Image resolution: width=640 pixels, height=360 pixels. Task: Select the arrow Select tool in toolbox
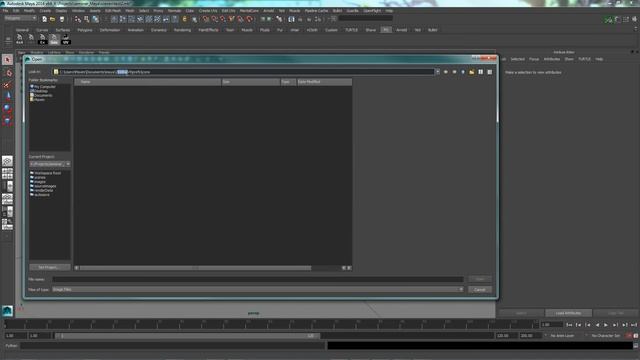(7, 60)
